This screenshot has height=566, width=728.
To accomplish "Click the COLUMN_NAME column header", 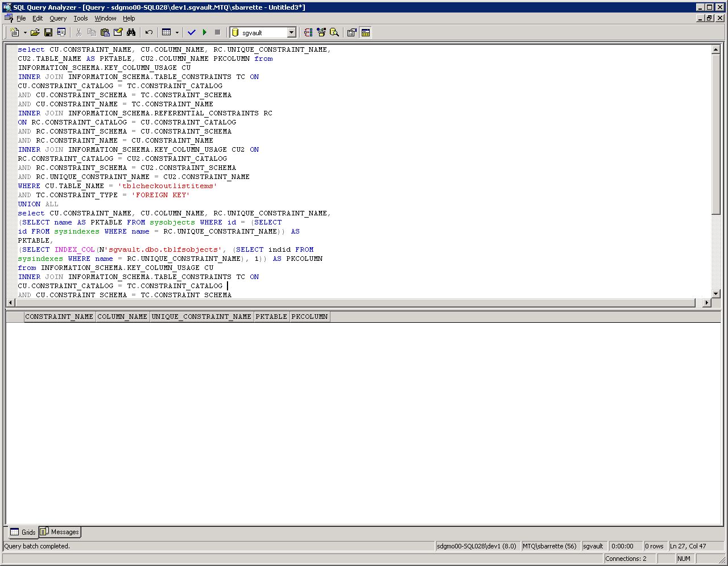I will [122, 317].
